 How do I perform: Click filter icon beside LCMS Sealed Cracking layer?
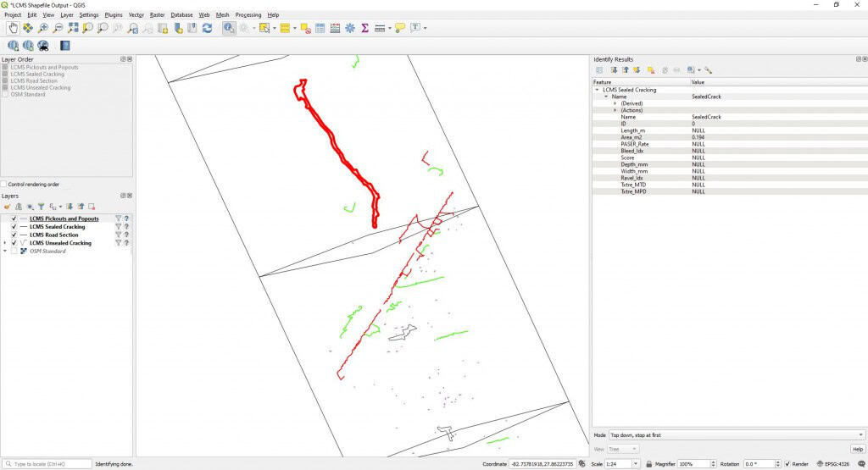118,227
